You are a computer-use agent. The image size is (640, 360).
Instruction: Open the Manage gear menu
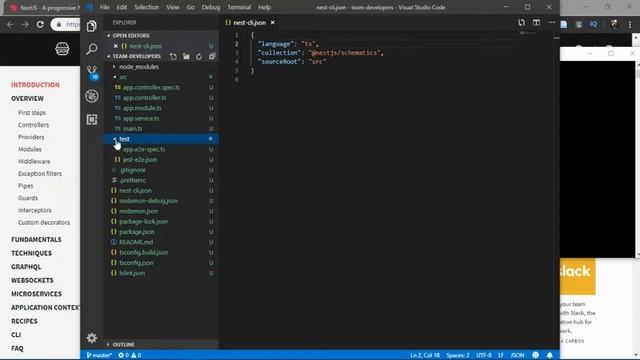[x=92, y=338]
